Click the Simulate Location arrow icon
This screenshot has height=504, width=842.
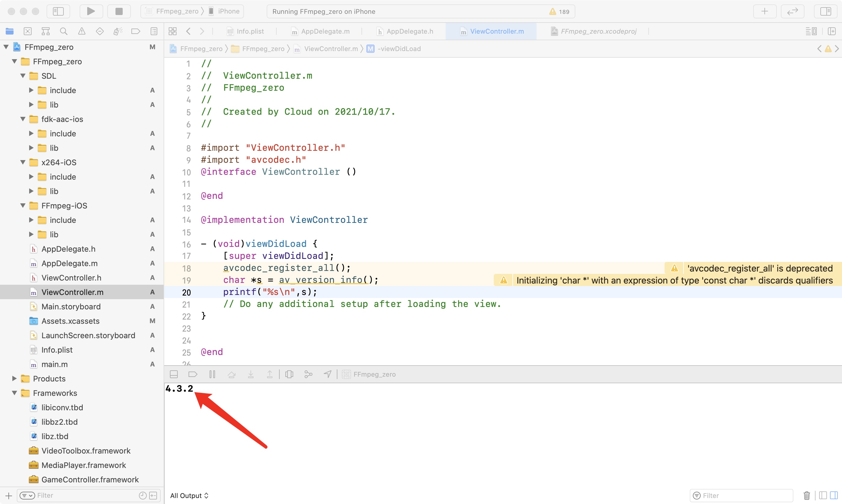pyautogui.click(x=327, y=374)
